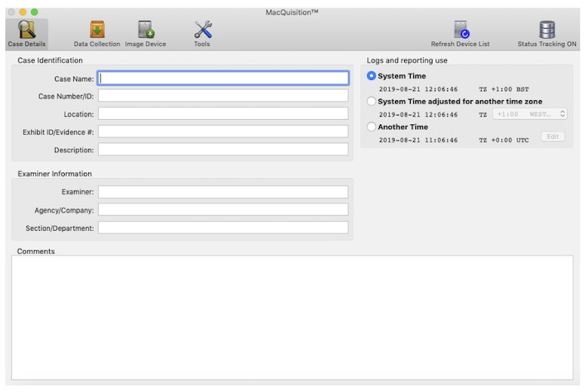
Task: Select the System Time radio button
Action: point(371,76)
